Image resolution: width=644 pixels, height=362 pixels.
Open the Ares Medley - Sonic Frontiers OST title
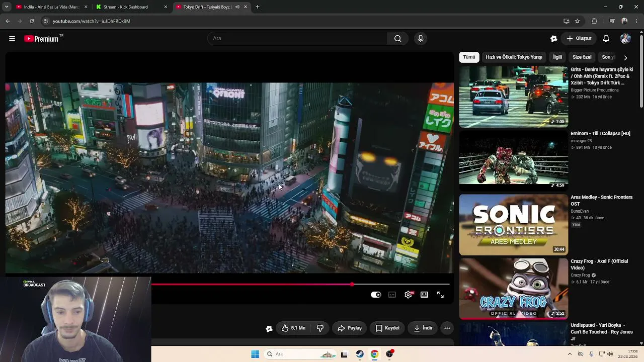click(x=602, y=201)
